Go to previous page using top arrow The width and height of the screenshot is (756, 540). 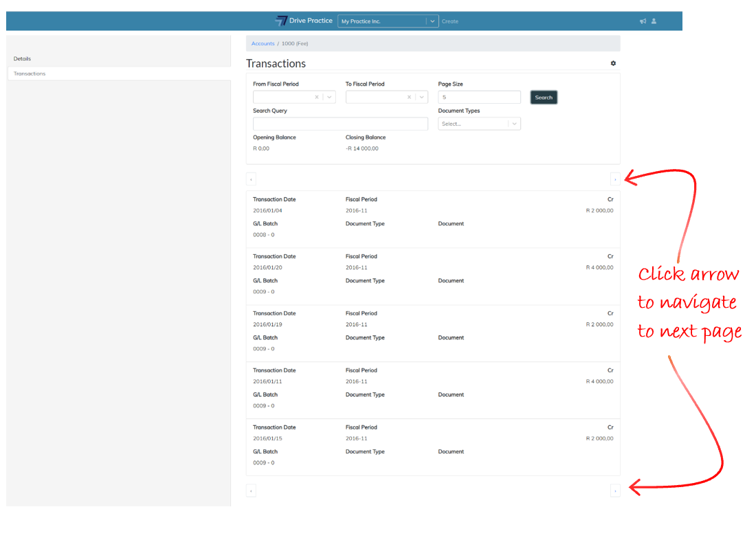click(251, 179)
